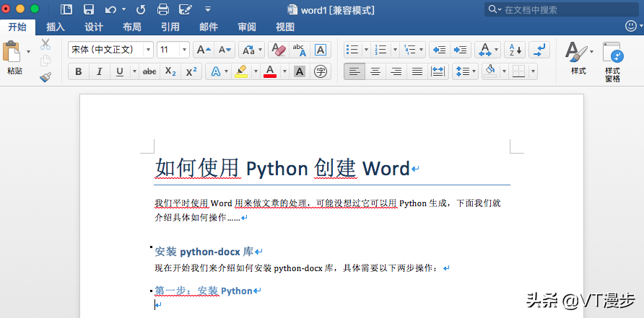Open the font name dropdown 宋体
The height and width of the screenshot is (318, 644).
point(148,50)
